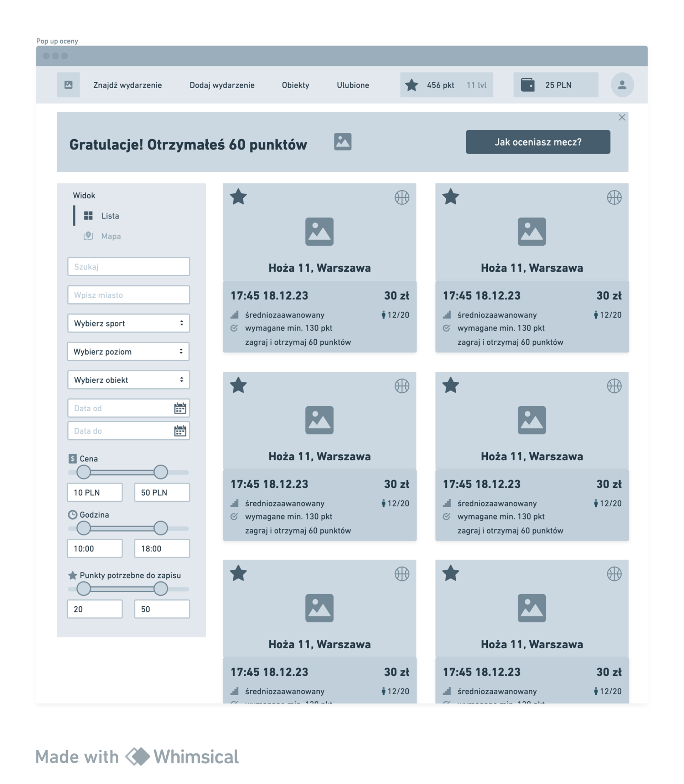Open calendar icon in Data do field
The height and width of the screenshot is (784, 684).
[x=180, y=431]
